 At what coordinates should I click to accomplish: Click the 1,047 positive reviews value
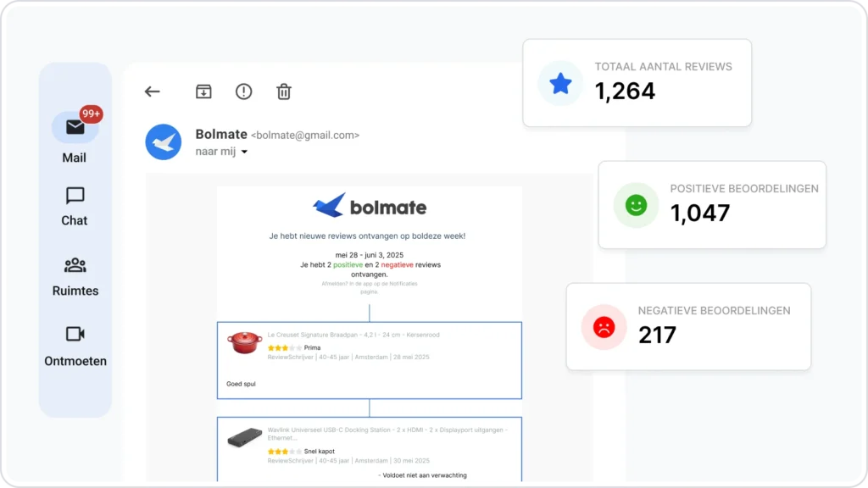700,213
